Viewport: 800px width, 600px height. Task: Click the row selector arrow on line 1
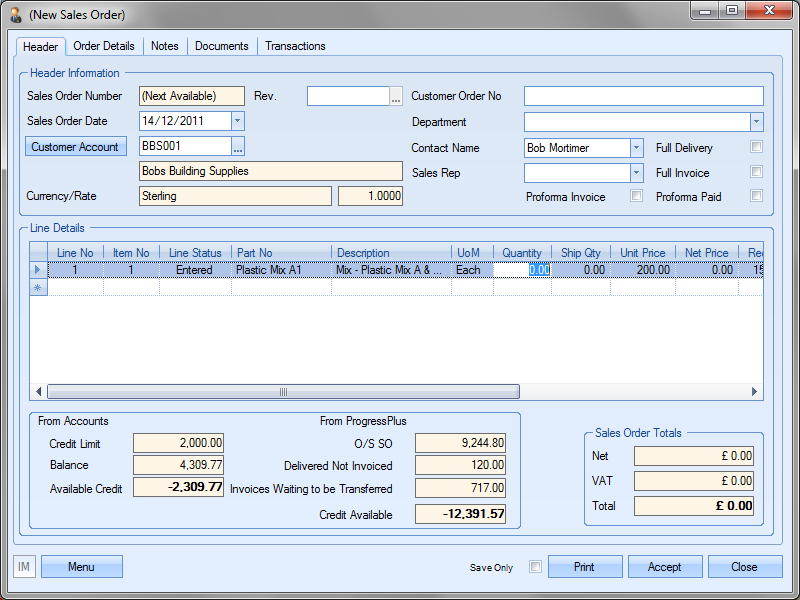coord(39,270)
